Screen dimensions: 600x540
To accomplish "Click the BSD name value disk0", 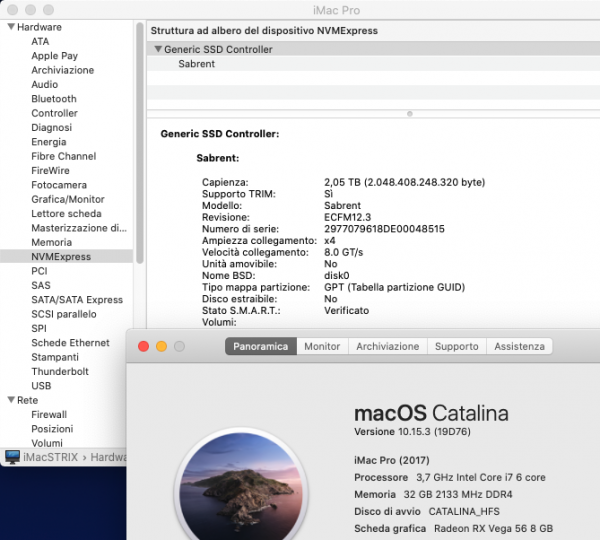I will coord(337,276).
